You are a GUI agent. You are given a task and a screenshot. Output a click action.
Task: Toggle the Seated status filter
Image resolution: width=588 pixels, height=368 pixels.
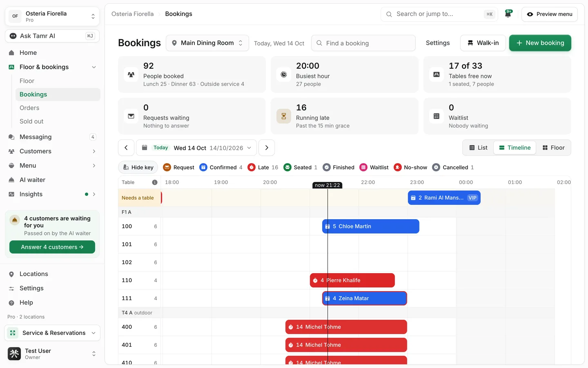pos(301,167)
